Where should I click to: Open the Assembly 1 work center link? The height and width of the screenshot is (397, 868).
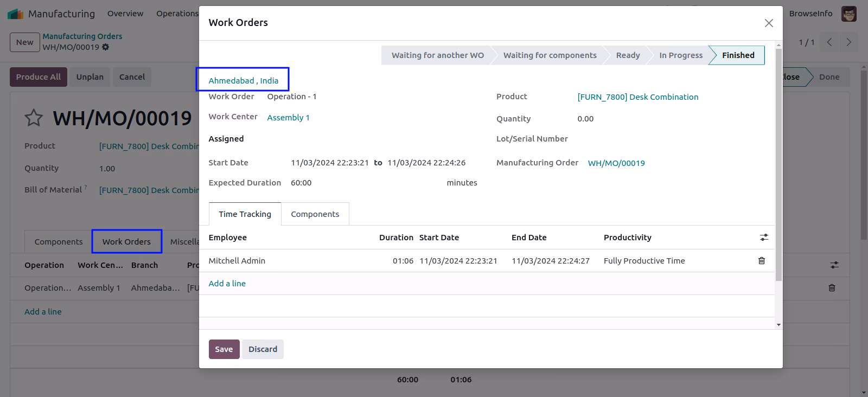(x=289, y=118)
